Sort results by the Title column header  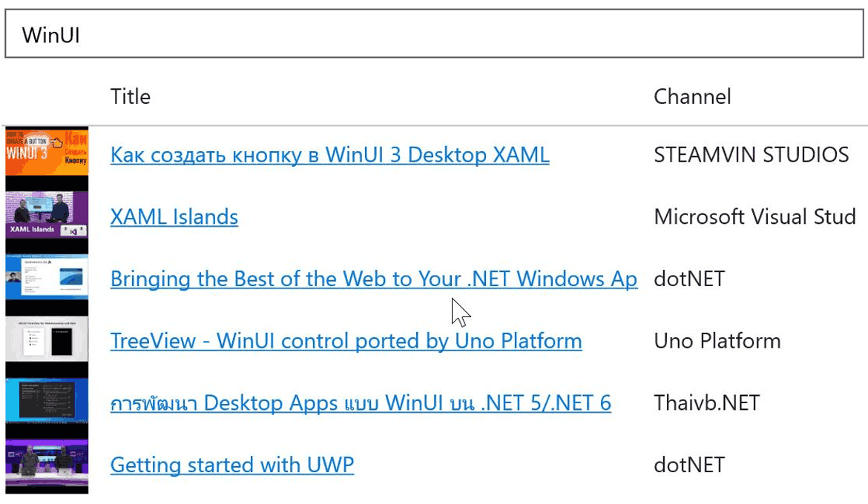pos(130,96)
